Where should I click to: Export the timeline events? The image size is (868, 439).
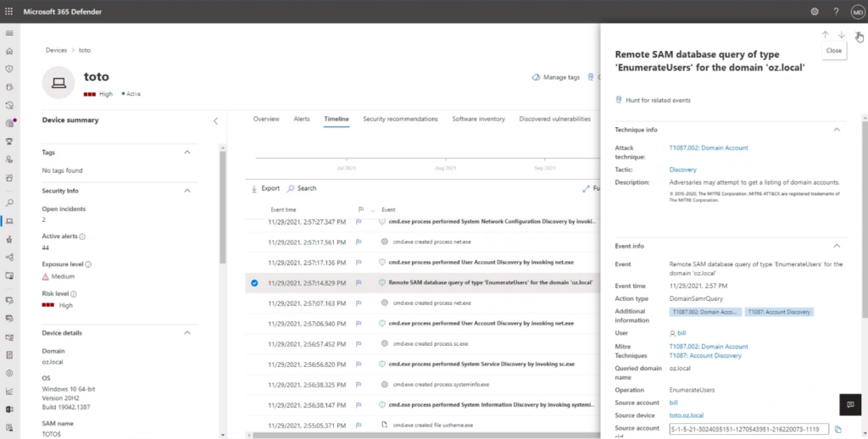pyautogui.click(x=265, y=188)
